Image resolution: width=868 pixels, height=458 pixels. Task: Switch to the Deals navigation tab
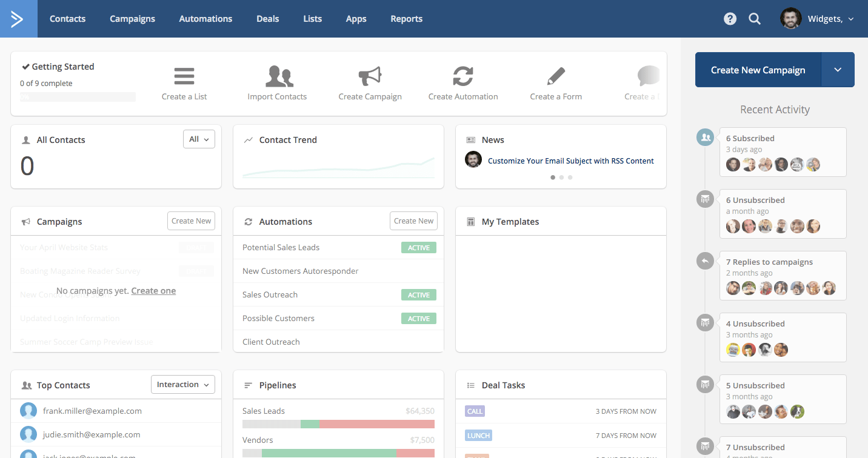267,18
